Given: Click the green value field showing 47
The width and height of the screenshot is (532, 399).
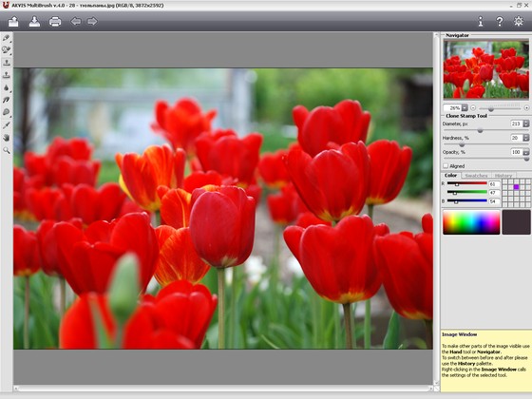Looking at the screenshot, I should [494, 193].
